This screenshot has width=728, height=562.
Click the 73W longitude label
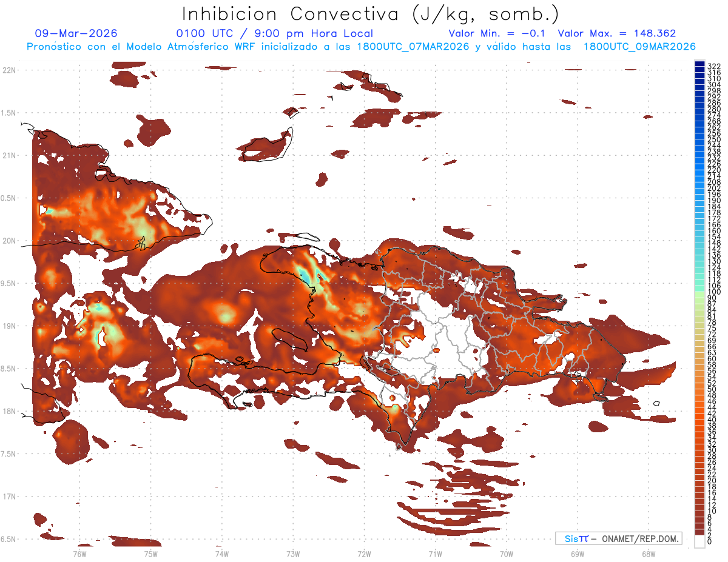click(293, 554)
